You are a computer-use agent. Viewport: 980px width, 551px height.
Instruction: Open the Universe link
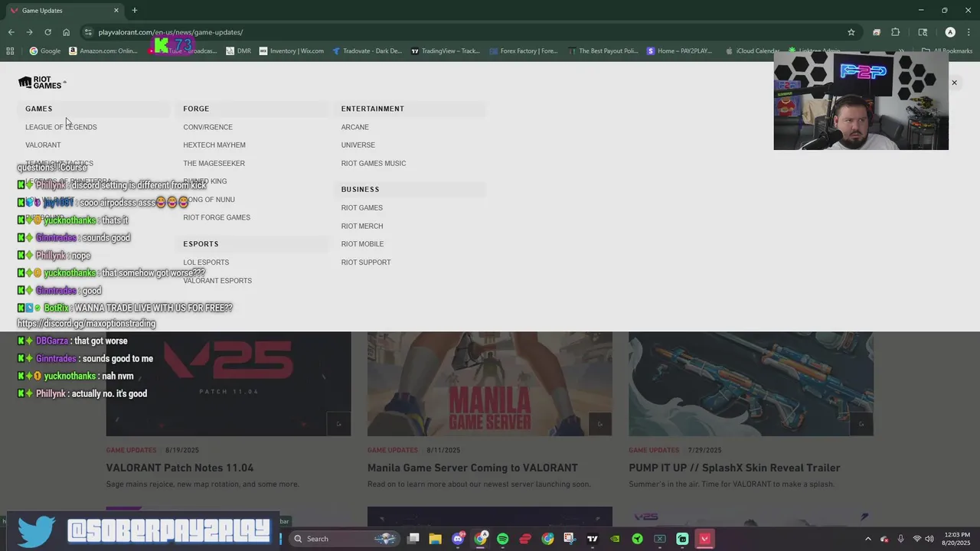358,145
